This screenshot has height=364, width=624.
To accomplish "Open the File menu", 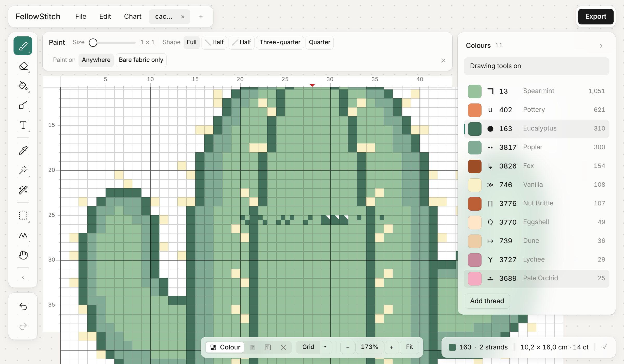I will click(81, 17).
